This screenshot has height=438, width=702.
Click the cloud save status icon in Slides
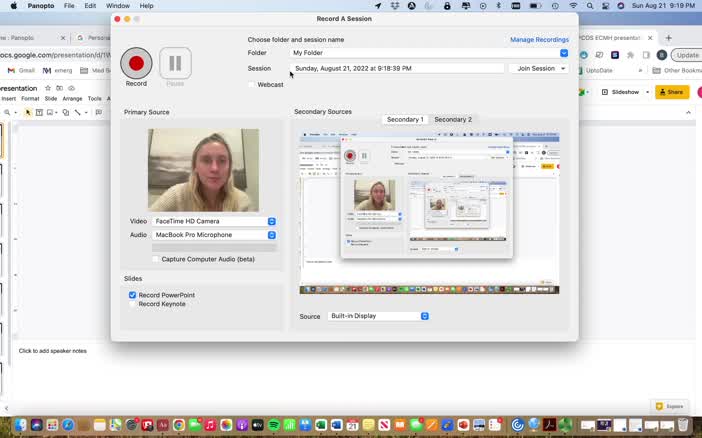pos(72,88)
